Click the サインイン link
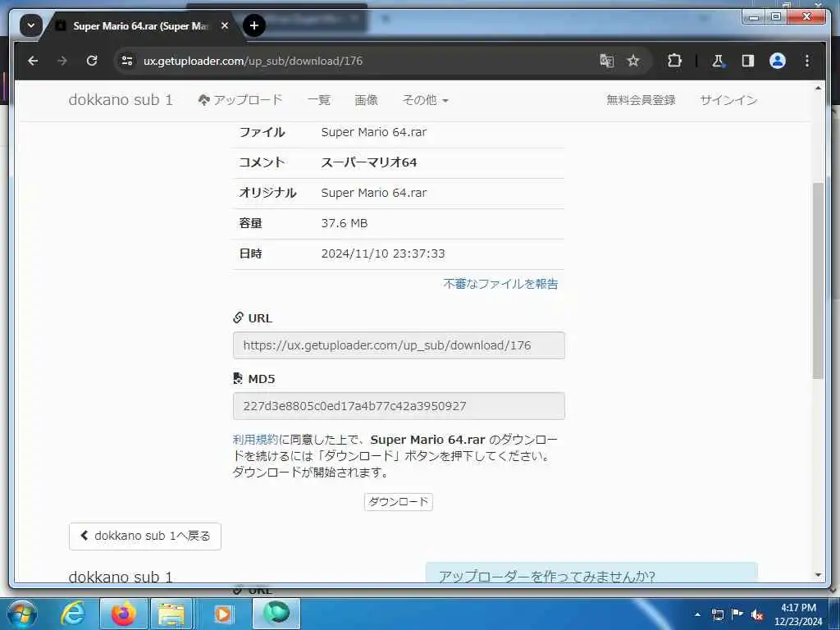The image size is (840, 630). point(728,100)
